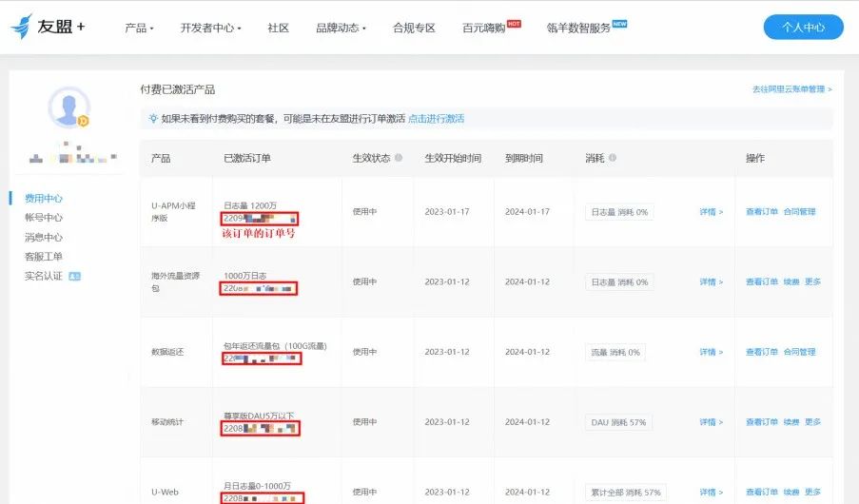Screen dimensions: 859x504
Task: Click the 生效开始时间 column header
Action: (453, 158)
